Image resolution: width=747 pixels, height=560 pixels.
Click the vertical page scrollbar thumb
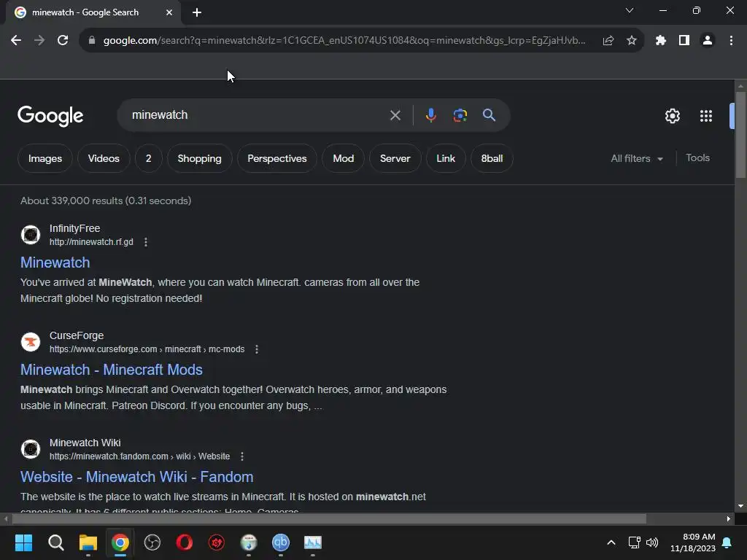coord(740,135)
